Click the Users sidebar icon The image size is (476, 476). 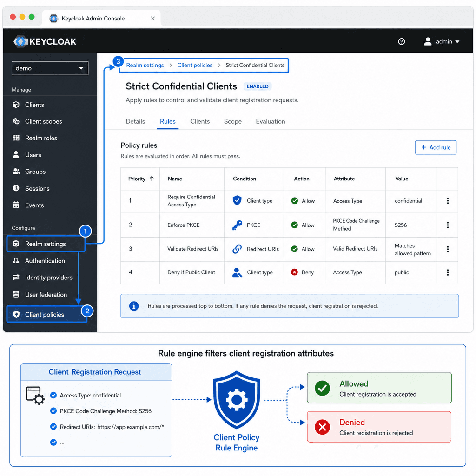tap(16, 154)
